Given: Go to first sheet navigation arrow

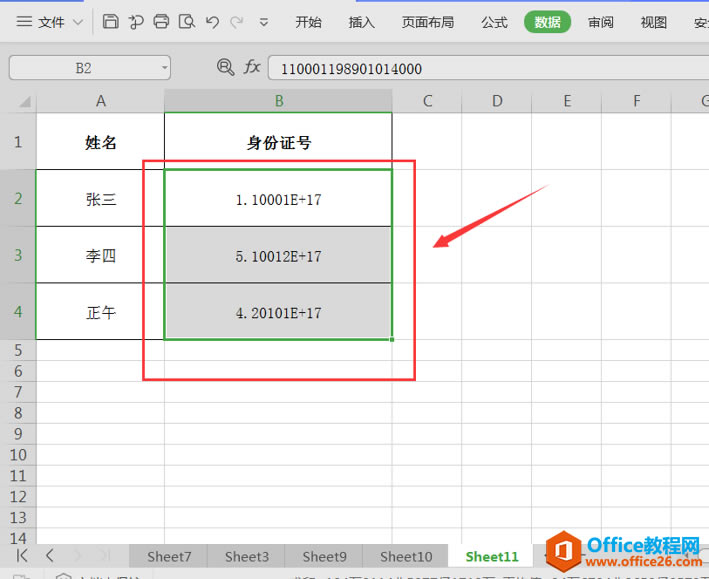Looking at the screenshot, I should (x=21, y=555).
